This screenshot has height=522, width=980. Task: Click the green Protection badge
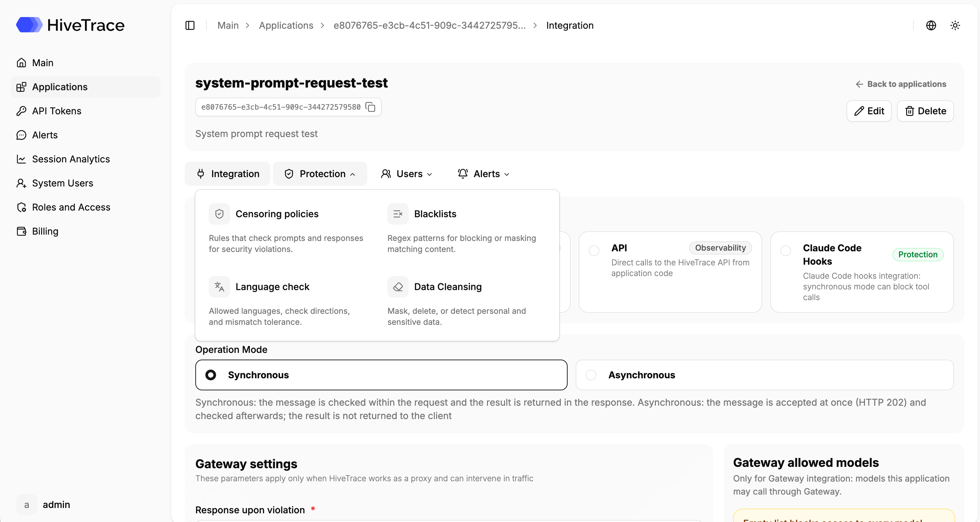click(918, 254)
